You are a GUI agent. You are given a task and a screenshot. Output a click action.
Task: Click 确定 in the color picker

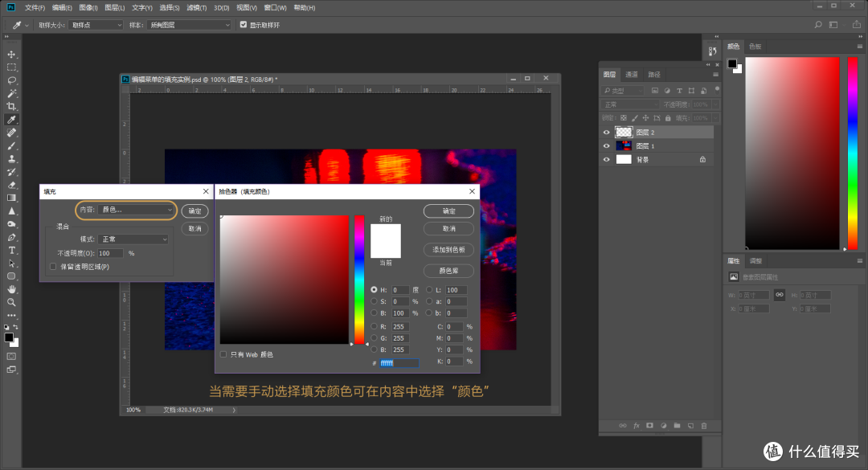tap(448, 210)
